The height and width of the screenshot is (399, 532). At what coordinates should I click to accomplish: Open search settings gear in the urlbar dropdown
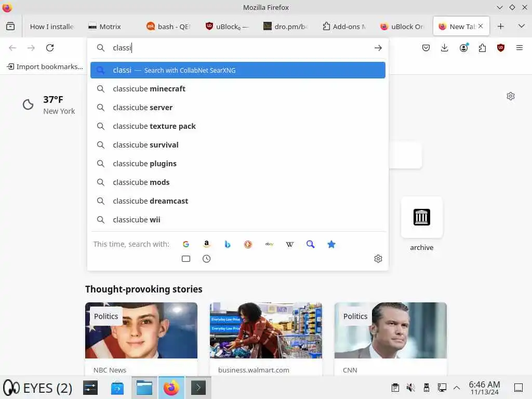coord(378,259)
